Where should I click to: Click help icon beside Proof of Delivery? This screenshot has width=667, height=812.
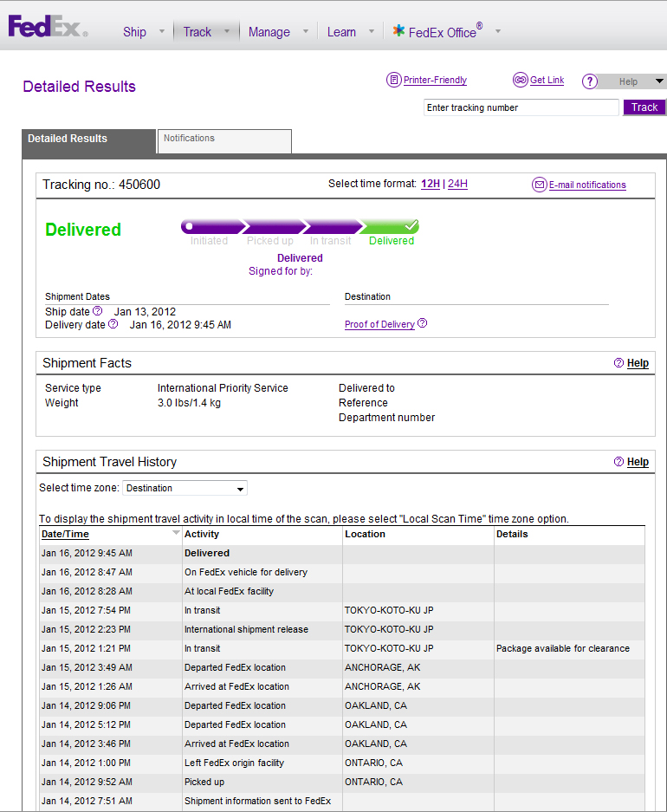click(423, 324)
